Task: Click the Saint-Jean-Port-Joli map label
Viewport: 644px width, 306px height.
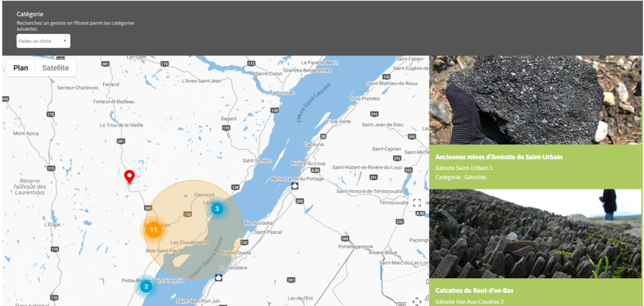Action: 199,301
